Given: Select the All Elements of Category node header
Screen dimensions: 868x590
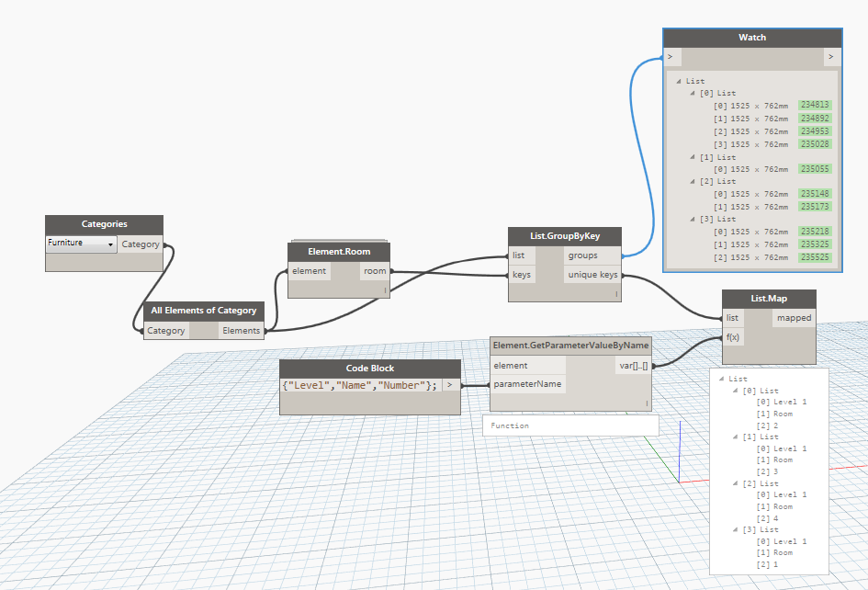Looking at the screenshot, I should 204,311.
